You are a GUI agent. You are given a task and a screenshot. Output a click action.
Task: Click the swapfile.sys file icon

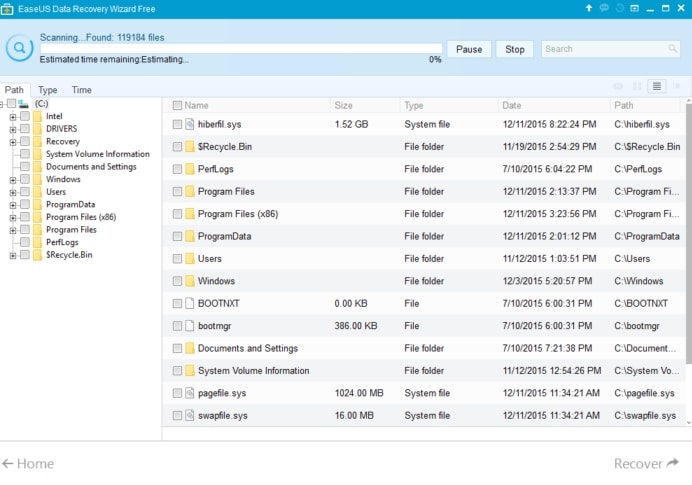point(189,415)
